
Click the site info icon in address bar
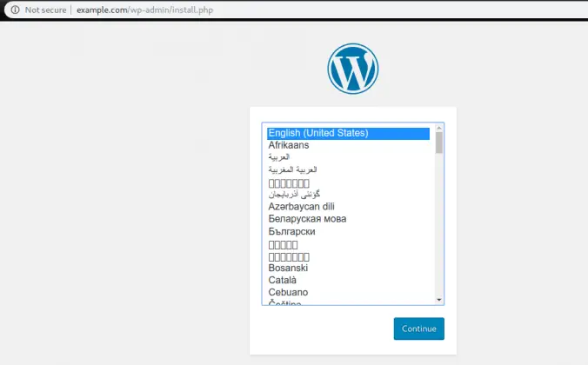click(x=14, y=9)
